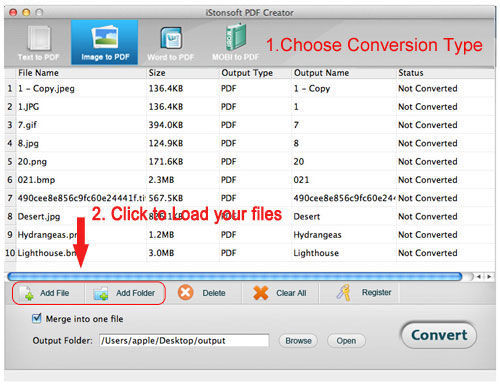This screenshot has width=500, height=386.
Task: Click the 3.0MB size cell
Action: pos(161,253)
